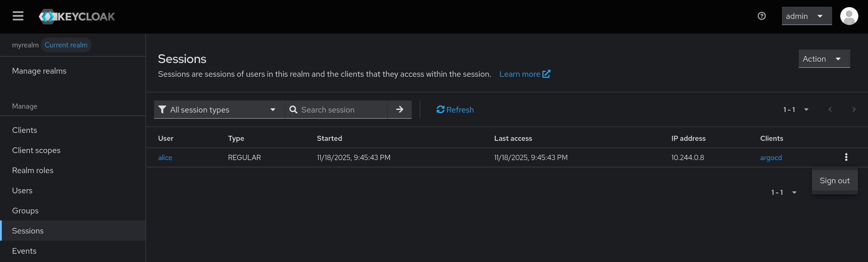
Task: Click the search arrow submit button
Action: tap(400, 109)
